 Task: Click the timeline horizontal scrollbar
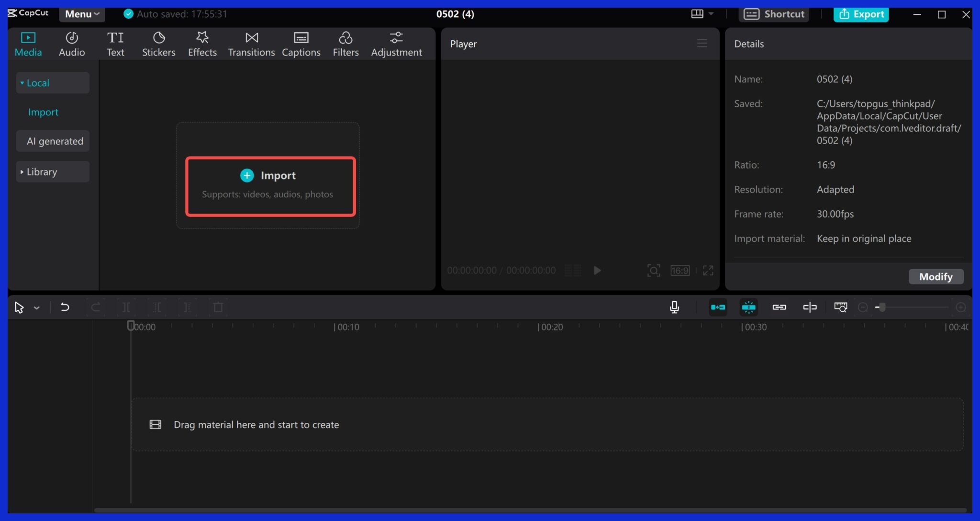point(530,510)
